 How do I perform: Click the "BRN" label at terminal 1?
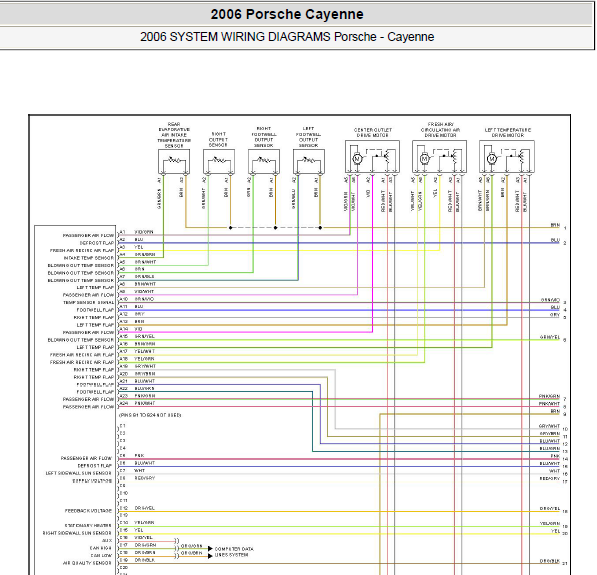pyautogui.click(x=555, y=225)
